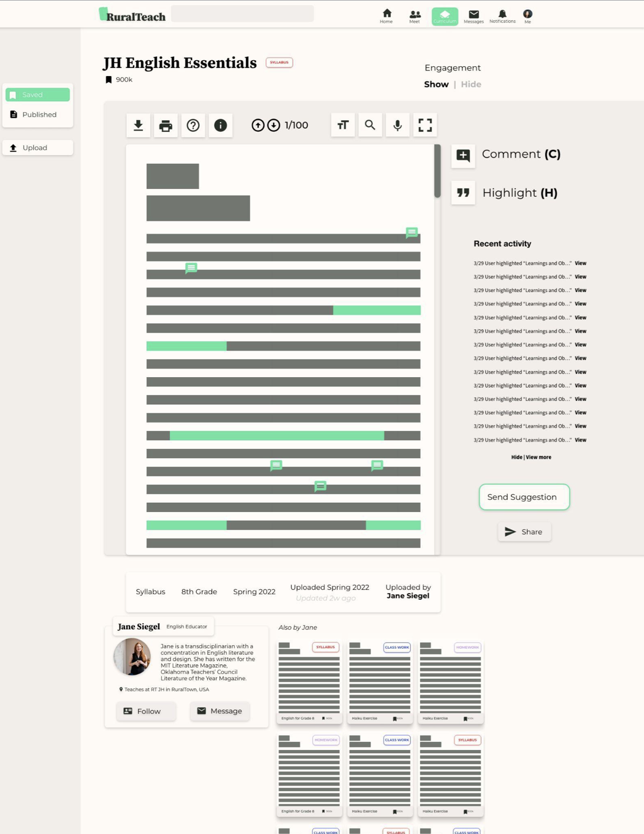This screenshot has width=644, height=834.
Task: Open Notifications bell
Action: pos(502,16)
